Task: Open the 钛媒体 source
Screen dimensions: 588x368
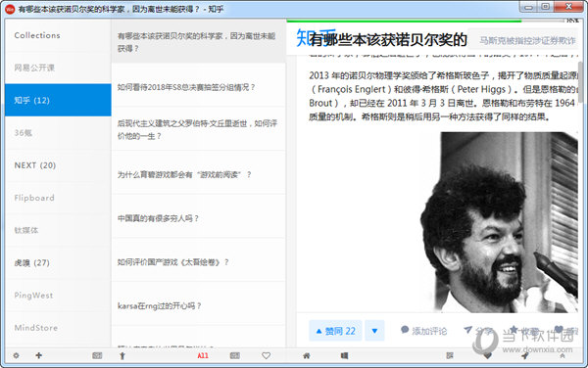Action: [x=58, y=230]
